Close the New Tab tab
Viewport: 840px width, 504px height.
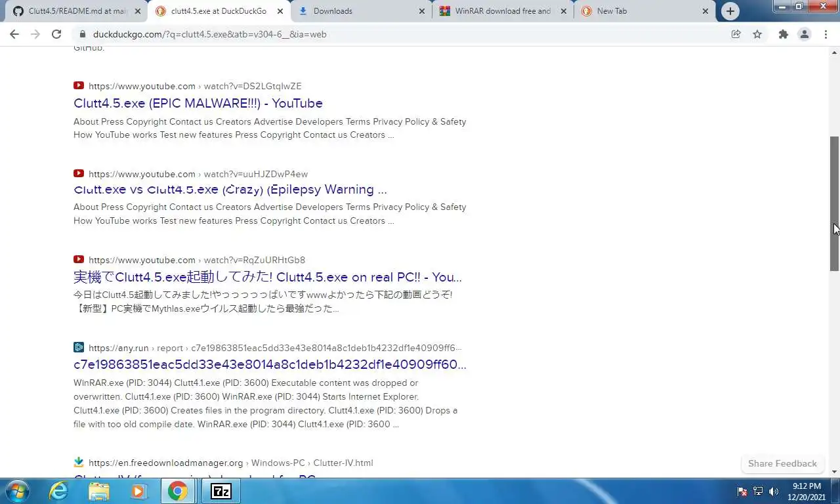coord(705,11)
